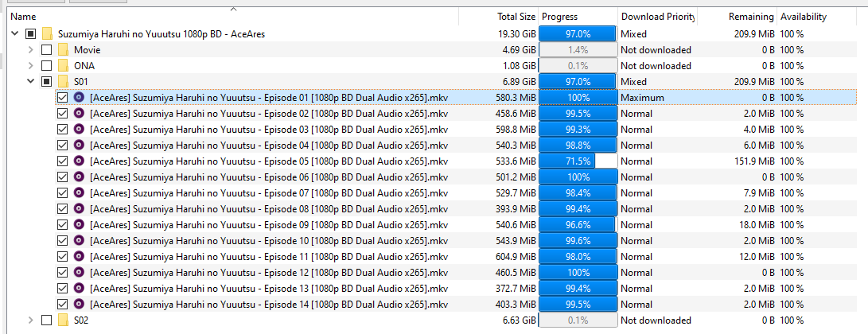This screenshot has height=334, width=868.
Task: Uncheck the Episode 05 file checkbox
Action: 63,161
